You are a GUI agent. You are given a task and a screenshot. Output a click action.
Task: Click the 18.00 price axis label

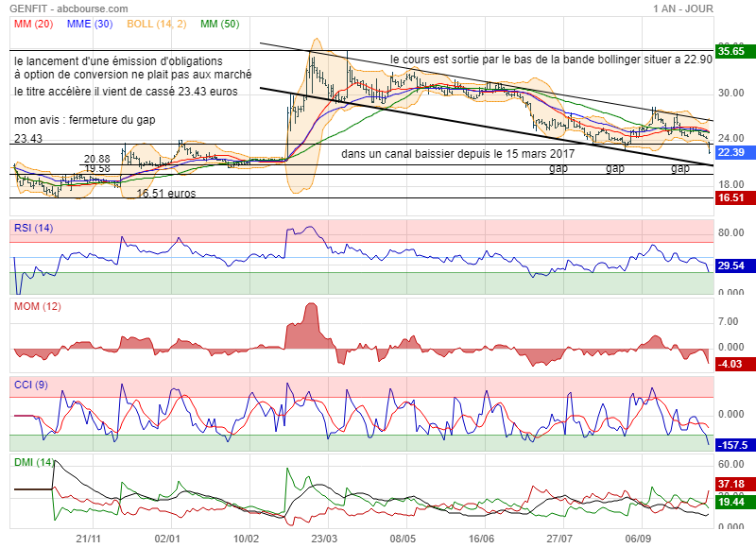731,184
